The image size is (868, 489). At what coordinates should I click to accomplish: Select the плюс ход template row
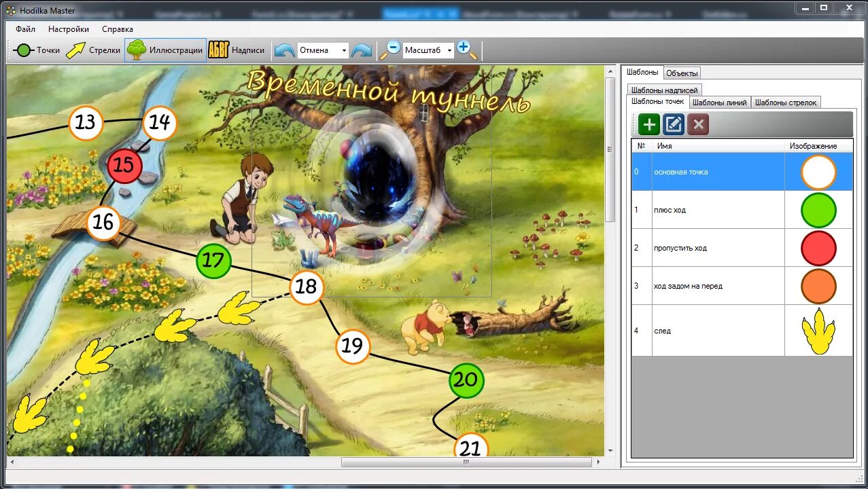pos(742,210)
